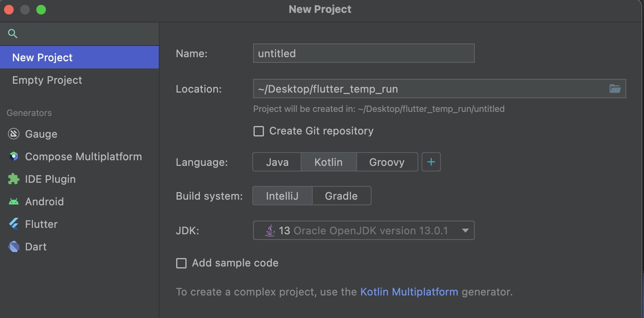This screenshot has width=644, height=318.
Task: Add another language with plus button
Action: click(x=431, y=162)
